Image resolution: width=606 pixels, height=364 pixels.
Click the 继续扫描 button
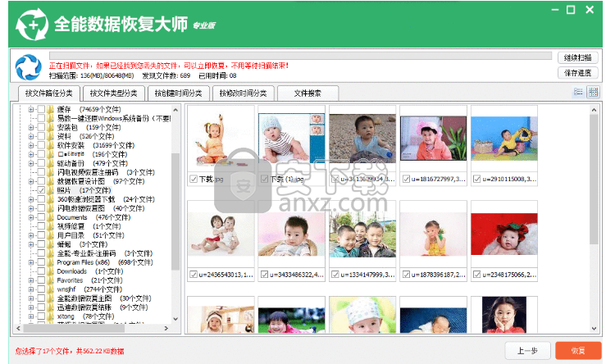[578, 57]
